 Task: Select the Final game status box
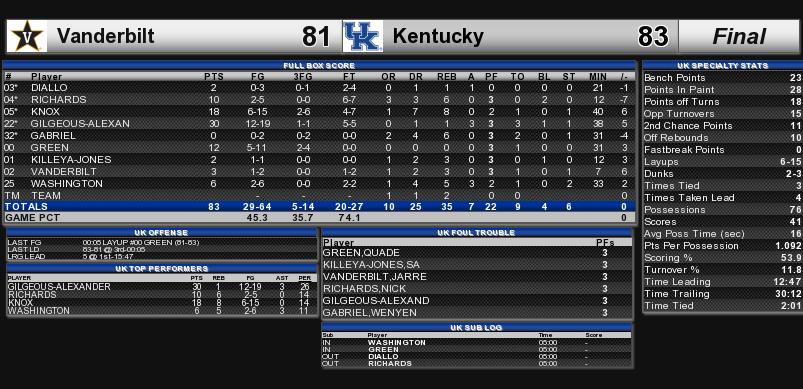738,36
